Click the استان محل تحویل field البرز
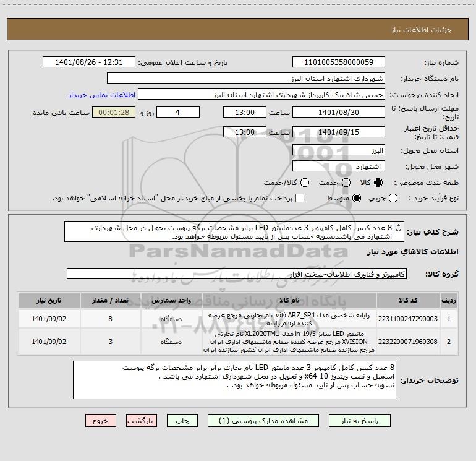Viewport: 476px width, 461px height. 339,150
